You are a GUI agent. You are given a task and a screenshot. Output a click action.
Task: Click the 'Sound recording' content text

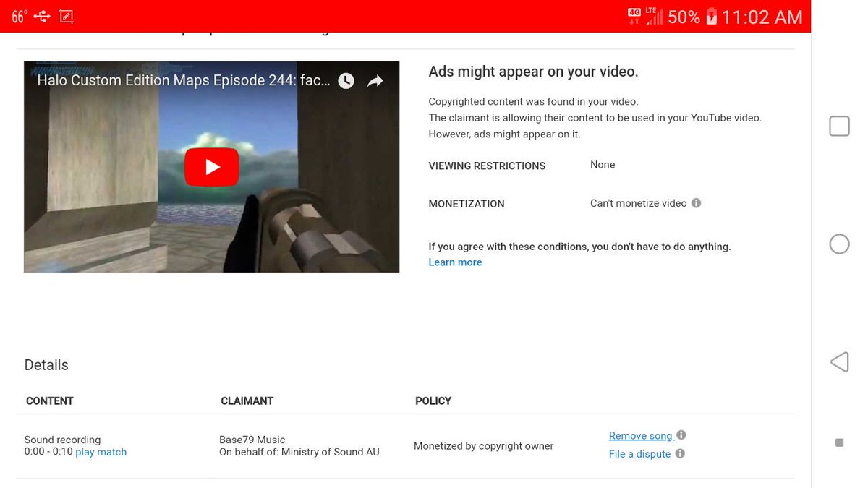(x=62, y=440)
